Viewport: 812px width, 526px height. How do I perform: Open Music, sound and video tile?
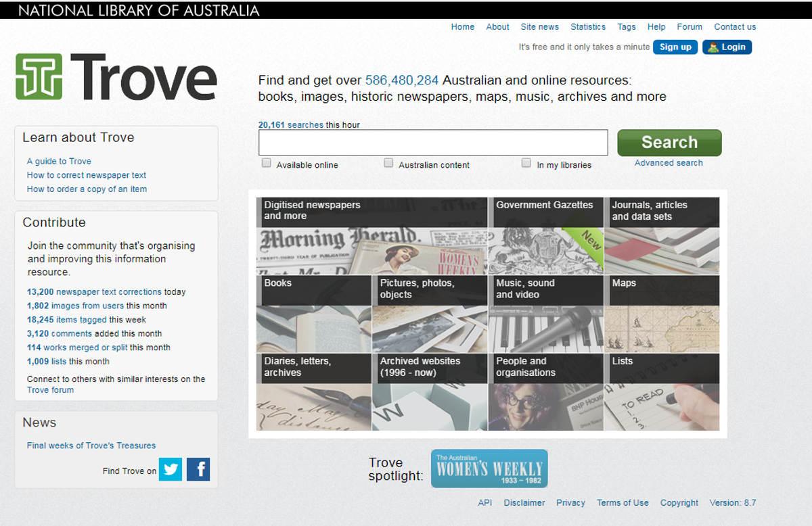(x=545, y=314)
